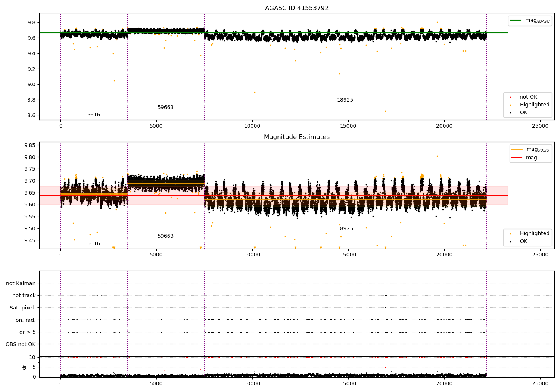The width and height of the screenshot is (560, 392).
Task: Click the '59663' annotation in the top plot
Action: 165,108
